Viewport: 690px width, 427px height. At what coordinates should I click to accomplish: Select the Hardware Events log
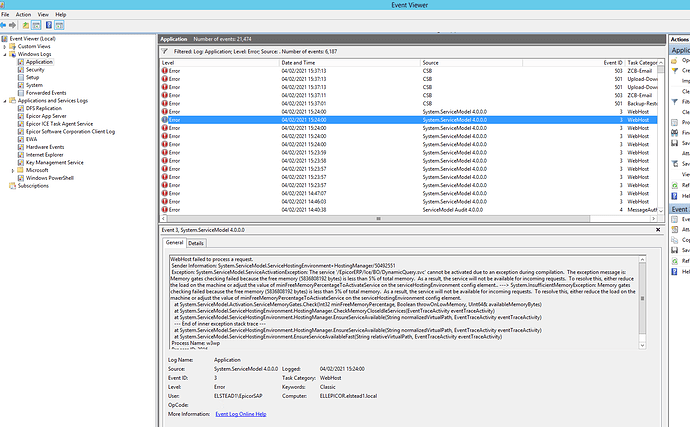(x=45, y=147)
